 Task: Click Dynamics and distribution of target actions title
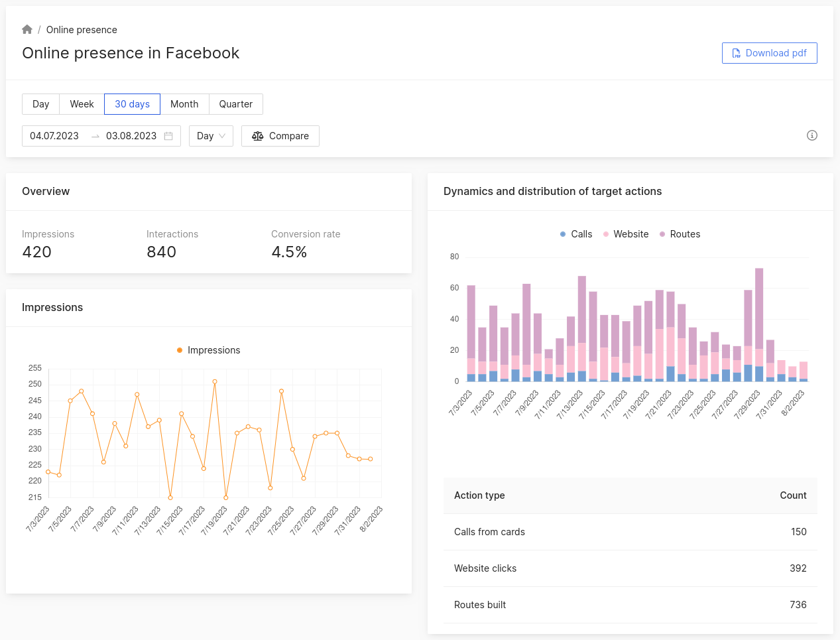552,191
